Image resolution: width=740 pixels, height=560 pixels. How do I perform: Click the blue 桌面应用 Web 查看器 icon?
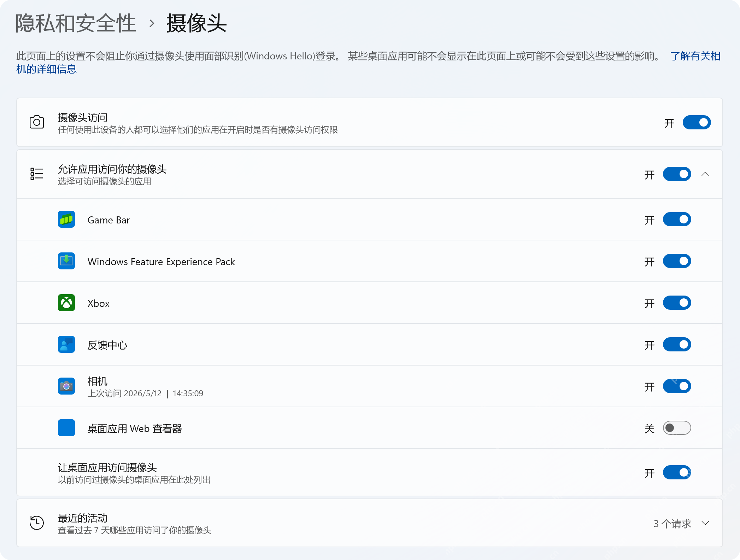point(66,428)
